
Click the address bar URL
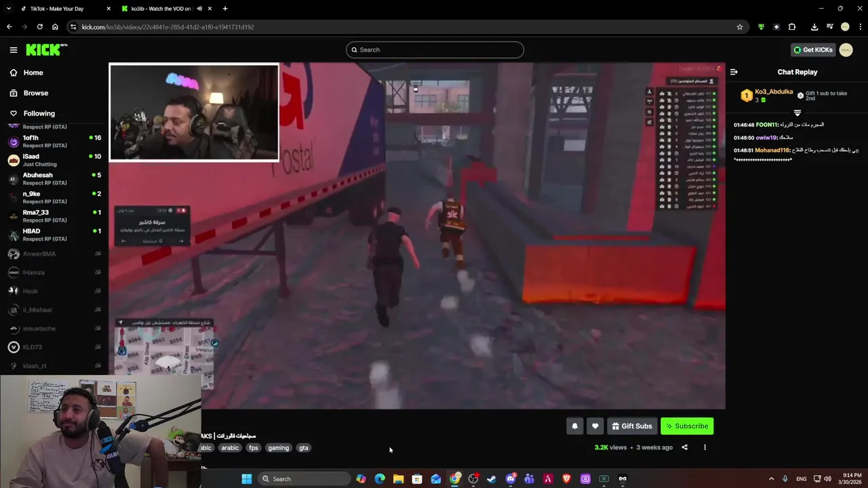167,27
